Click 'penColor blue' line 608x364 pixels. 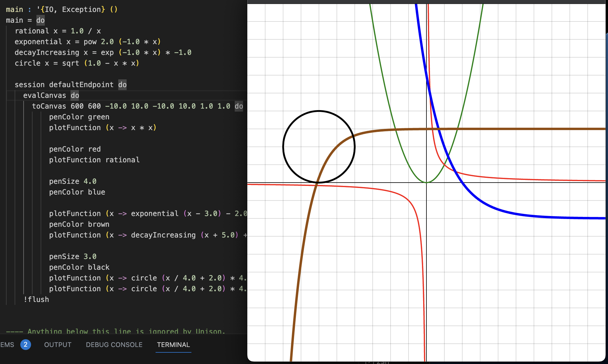[77, 192]
